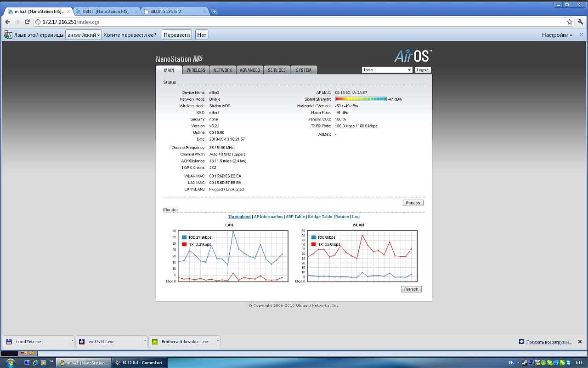Expand the quick launch overflow chevron

52,362
